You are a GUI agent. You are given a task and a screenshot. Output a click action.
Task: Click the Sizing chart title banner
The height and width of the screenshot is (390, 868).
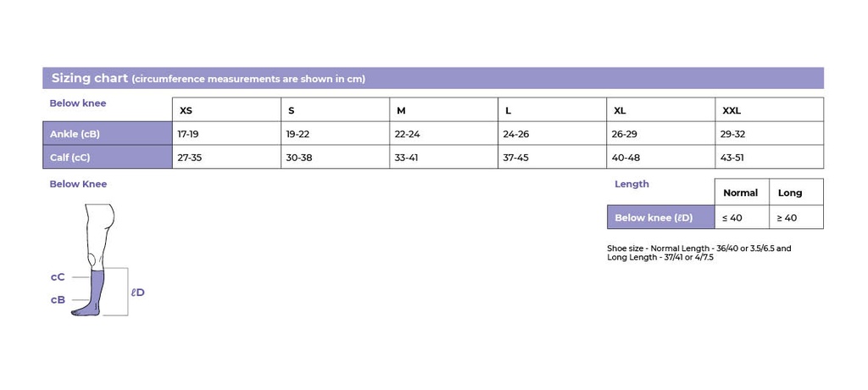433,78
